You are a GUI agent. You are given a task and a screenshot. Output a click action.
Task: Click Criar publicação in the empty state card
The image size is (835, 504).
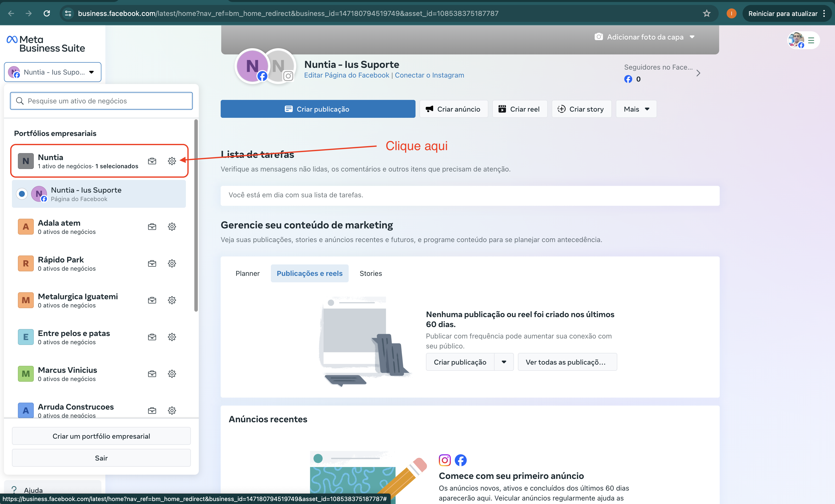coord(460,362)
